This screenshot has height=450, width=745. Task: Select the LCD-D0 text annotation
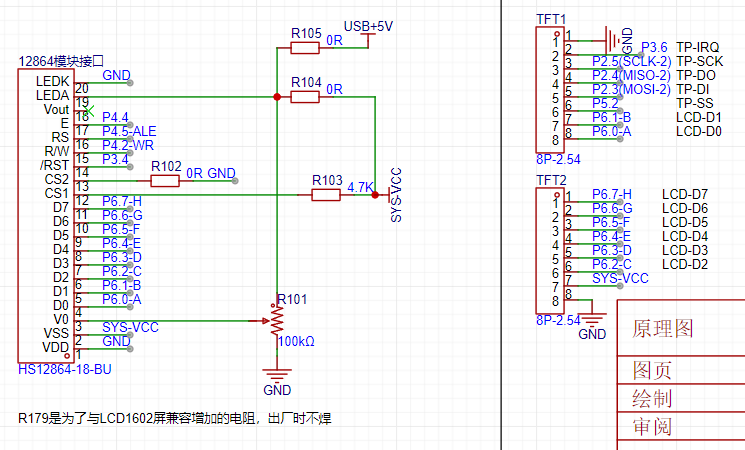698,131
